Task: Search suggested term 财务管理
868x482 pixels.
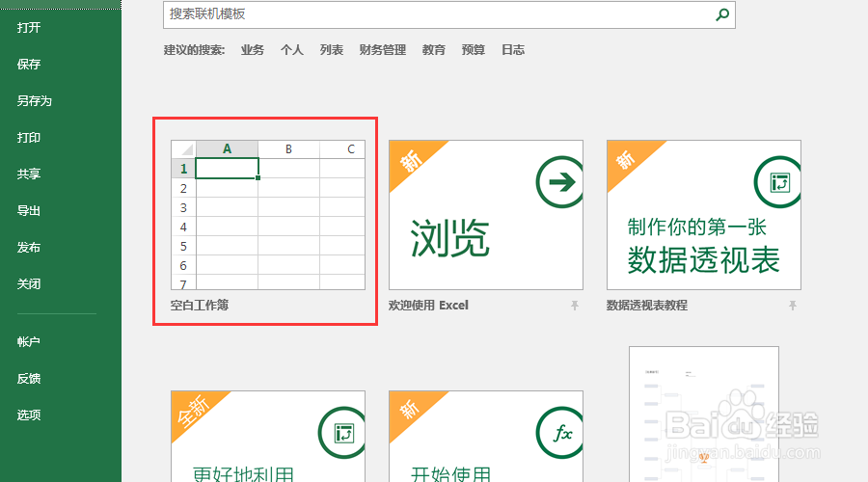Action: tap(383, 50)
